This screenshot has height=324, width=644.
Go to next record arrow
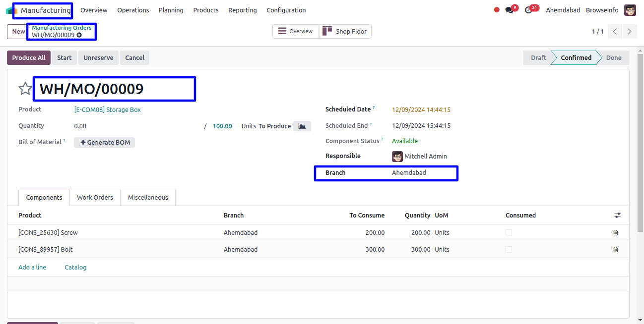(x=629, y=32)
